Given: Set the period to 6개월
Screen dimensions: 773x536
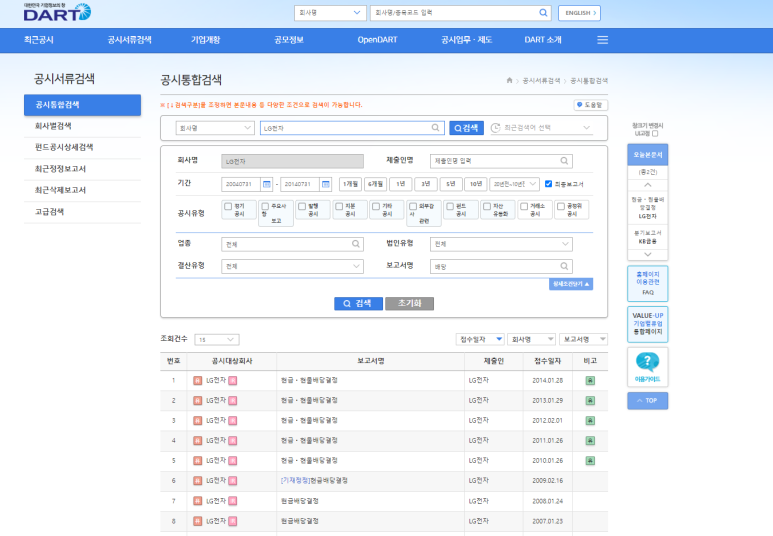Looking at the screenshot, I should point(375,184).
